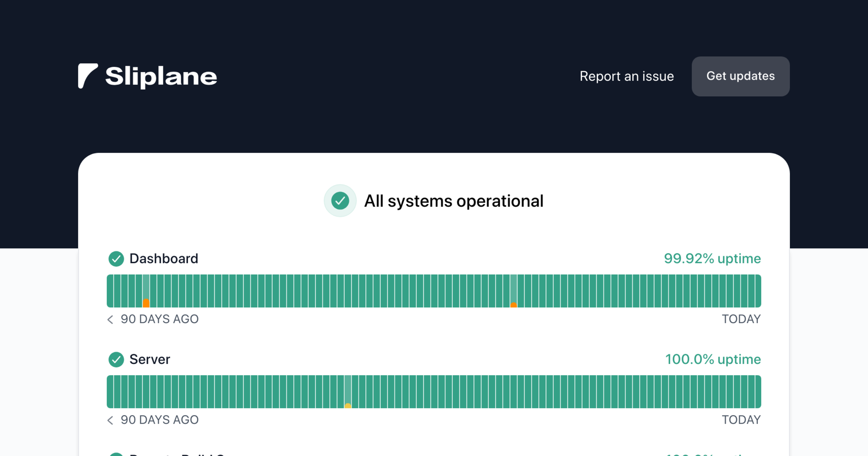Click Dashboard's 99.92% uptime label
This screenshot has width=868, height=456.
(712, 259)
